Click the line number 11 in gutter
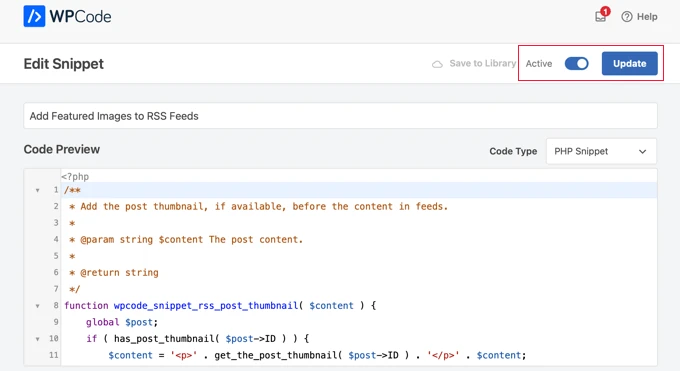 point(53,355)
